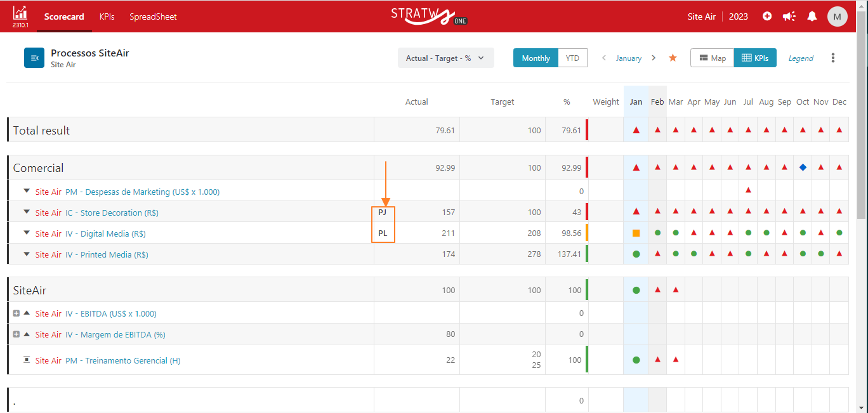Switch to Monthly view
The image size is (868, 413).
pos(536,58)
